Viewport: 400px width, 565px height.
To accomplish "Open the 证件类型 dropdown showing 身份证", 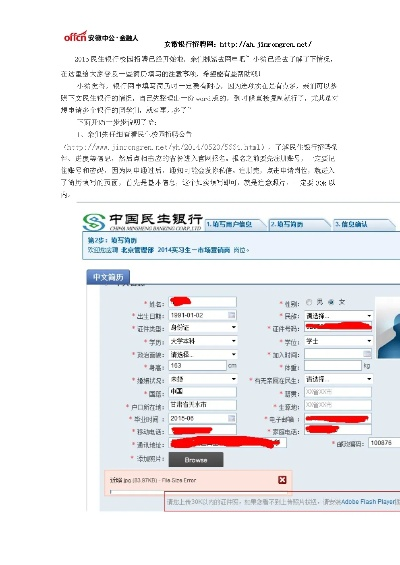I will click(x=203, y=328).
